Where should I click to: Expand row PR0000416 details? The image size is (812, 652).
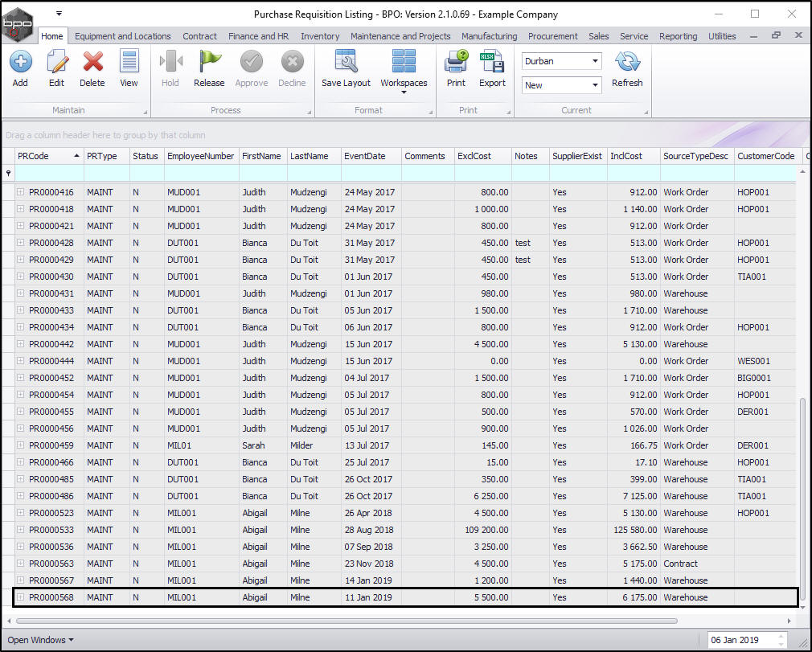click(x=21, y=192)
